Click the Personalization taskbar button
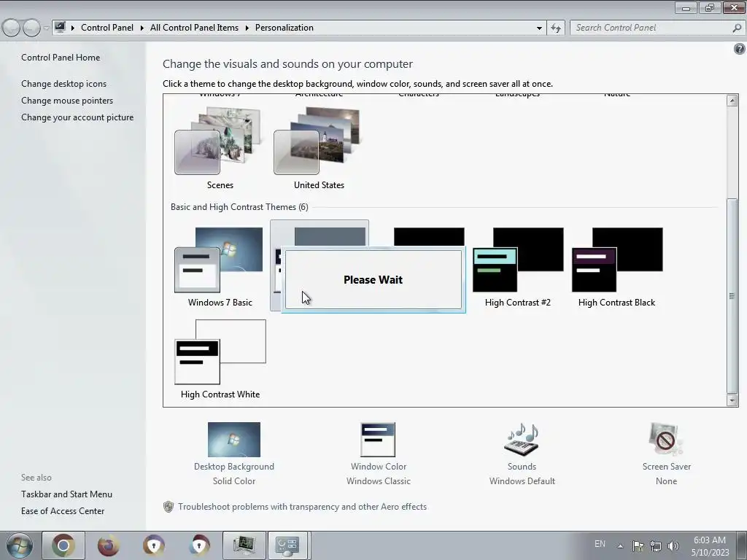This screenshot has height=560, width=747. pyautogui.click(x=287, y=545)
